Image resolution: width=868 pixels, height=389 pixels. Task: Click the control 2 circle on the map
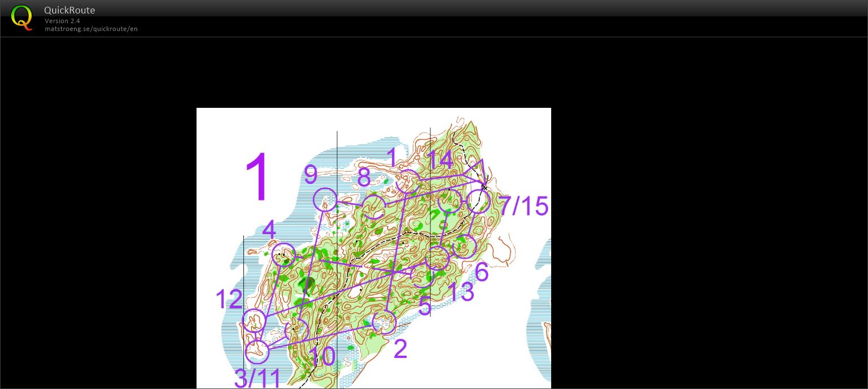[385, 322]
